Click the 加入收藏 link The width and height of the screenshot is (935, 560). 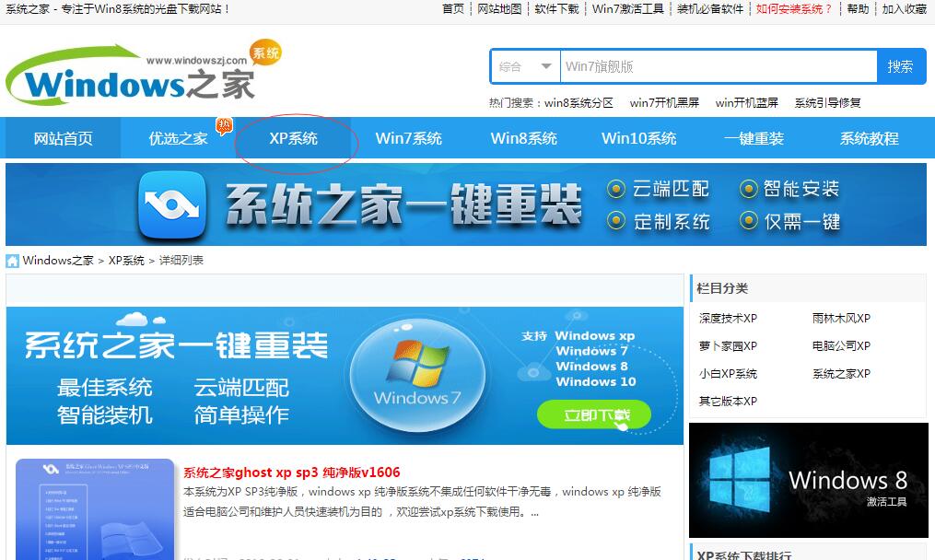pos(904,9)
